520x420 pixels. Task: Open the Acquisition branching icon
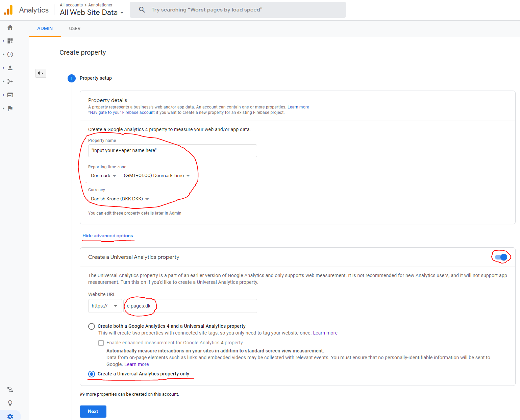click(x=10, y=81)
